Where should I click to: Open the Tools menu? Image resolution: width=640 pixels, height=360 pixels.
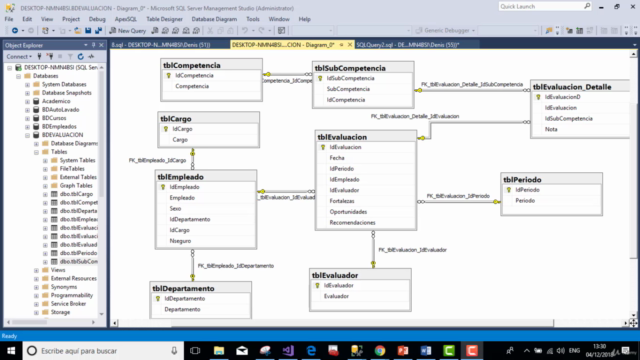tap(253, 19)
